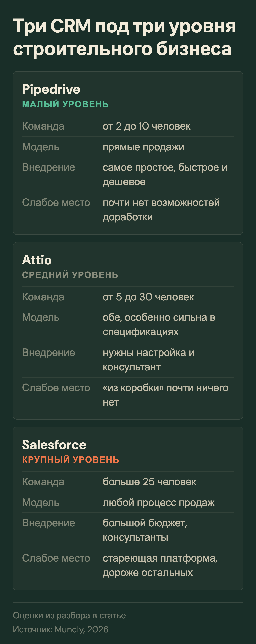Click 'Внедрение' label in Pipedrive card
The image size is (256, 644).
48,168
